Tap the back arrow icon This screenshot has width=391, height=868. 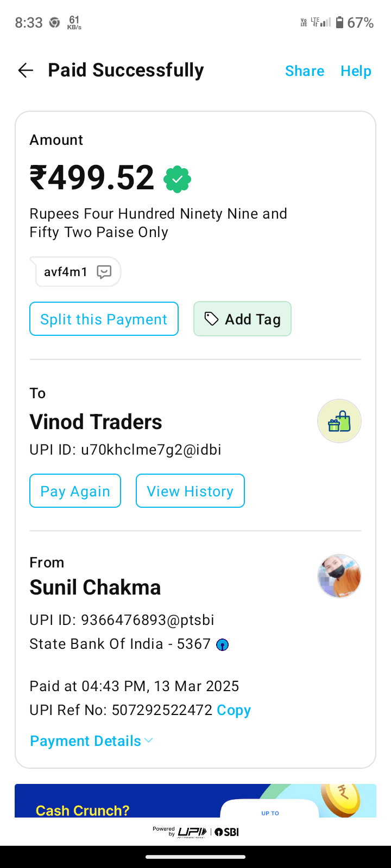click(x=26, y=71)
